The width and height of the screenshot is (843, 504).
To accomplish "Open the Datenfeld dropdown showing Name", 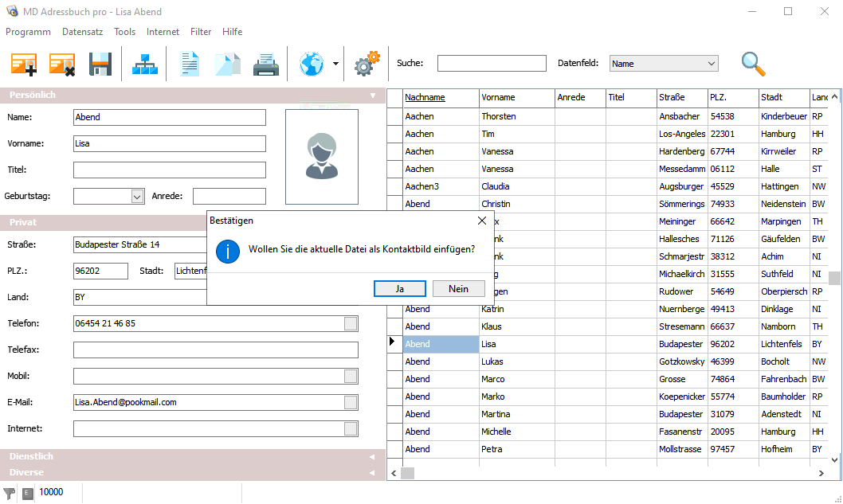I will pos(663,64).
